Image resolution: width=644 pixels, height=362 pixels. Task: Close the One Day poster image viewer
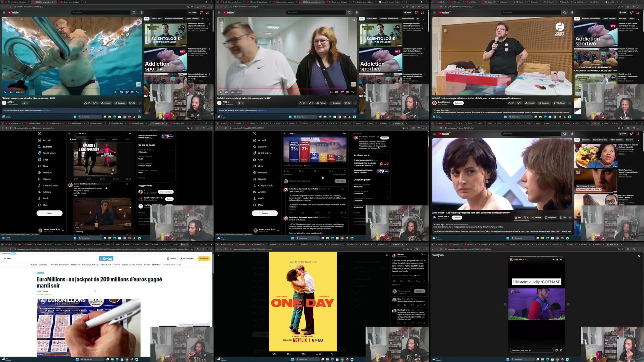point(219,255)
